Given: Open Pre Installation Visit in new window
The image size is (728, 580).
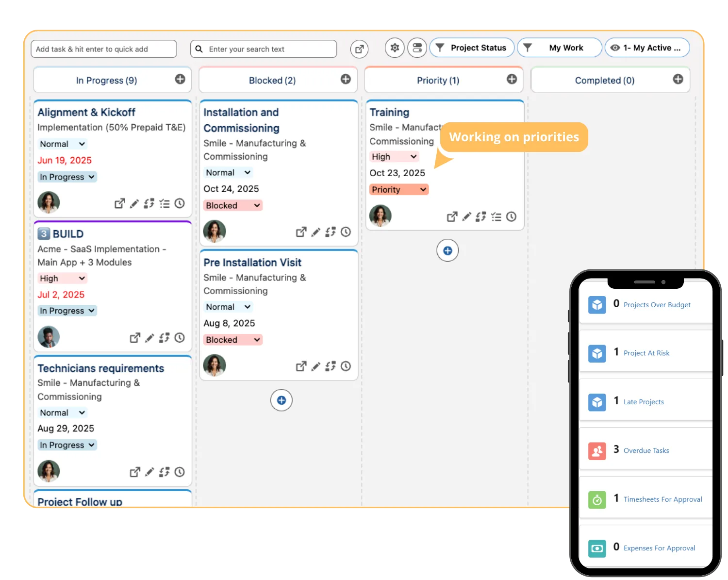Looking at the screenshot, I should point(301,366).
